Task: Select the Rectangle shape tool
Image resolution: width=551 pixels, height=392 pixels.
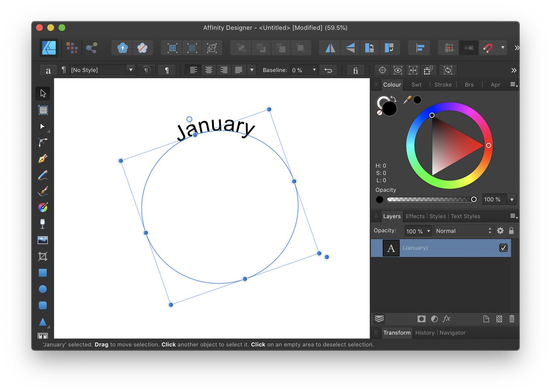Action: click(43, 273)
